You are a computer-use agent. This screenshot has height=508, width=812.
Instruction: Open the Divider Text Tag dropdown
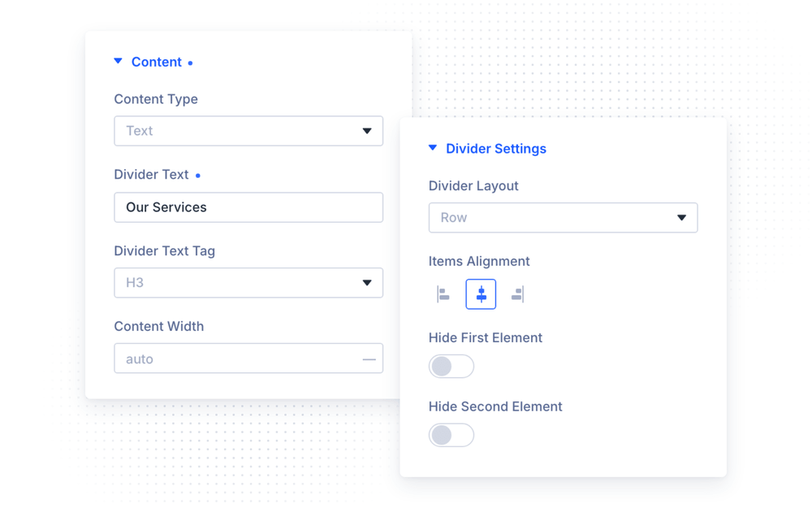(248, 283)
